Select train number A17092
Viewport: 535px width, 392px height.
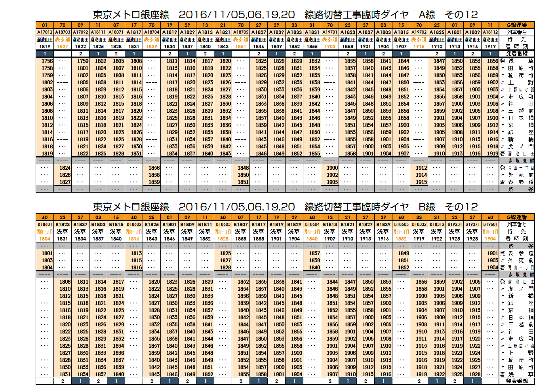[x=80, y=32]
